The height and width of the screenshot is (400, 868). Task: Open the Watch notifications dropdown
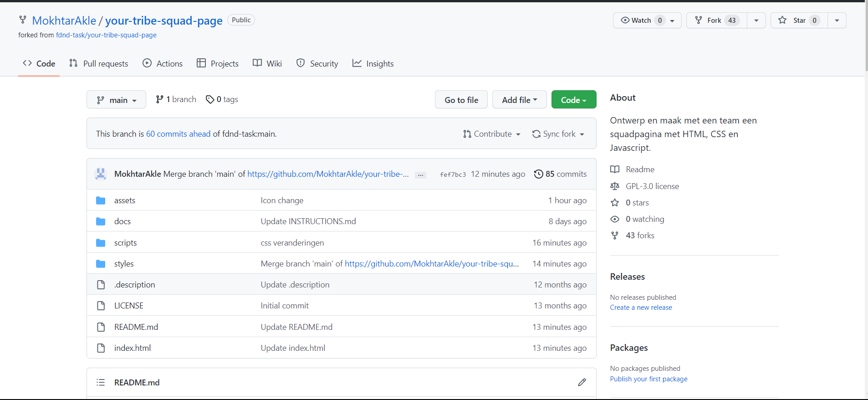pos(647,20)
